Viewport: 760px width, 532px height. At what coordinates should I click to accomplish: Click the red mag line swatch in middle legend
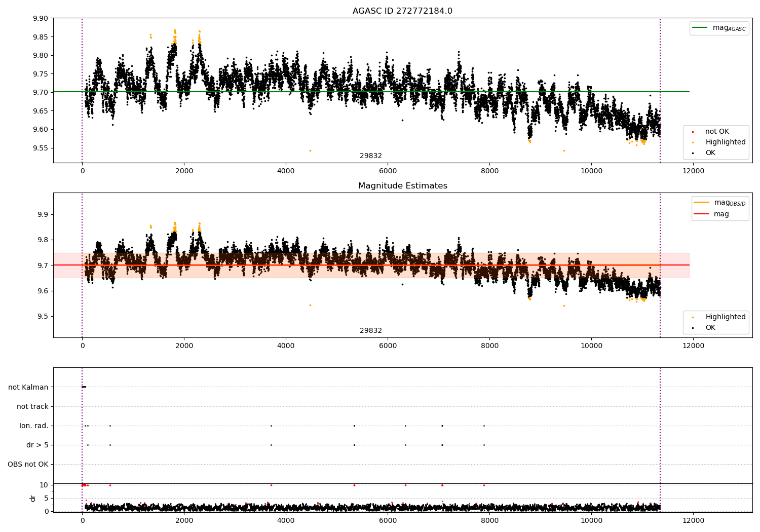coord(702,214)
